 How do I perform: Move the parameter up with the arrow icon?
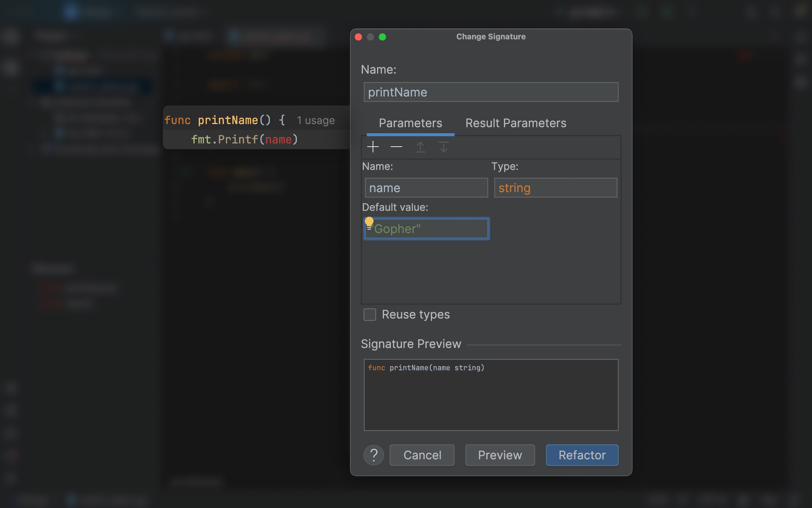[x=420, y=147]
